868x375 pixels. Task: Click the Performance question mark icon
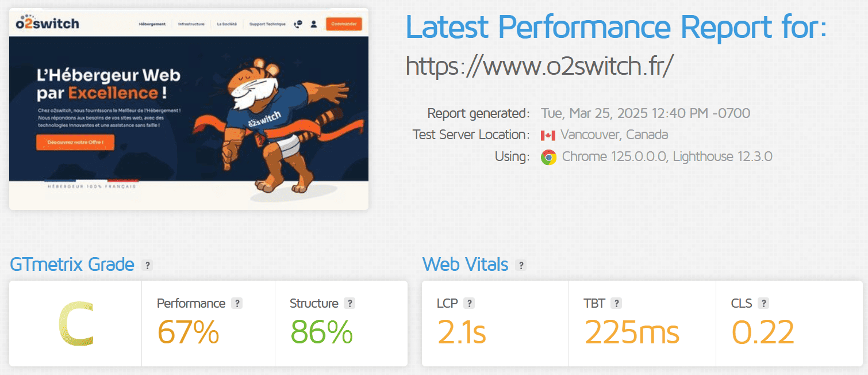(238, 303)
